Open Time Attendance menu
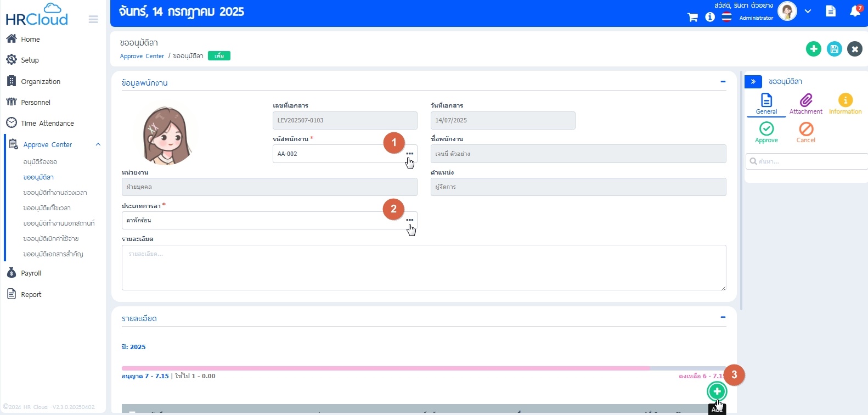868x415 pixels. tap(47, 124)
